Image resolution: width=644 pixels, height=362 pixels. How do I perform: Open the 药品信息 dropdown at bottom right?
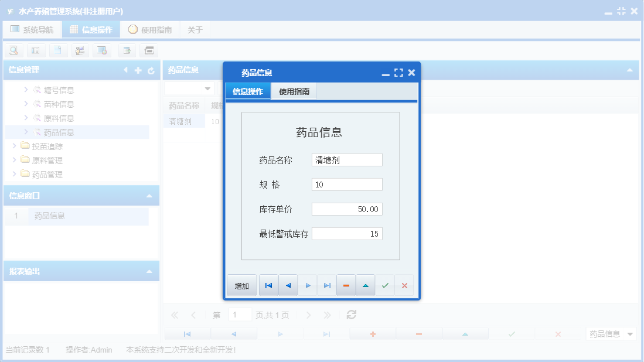click(x=611, y=334)
